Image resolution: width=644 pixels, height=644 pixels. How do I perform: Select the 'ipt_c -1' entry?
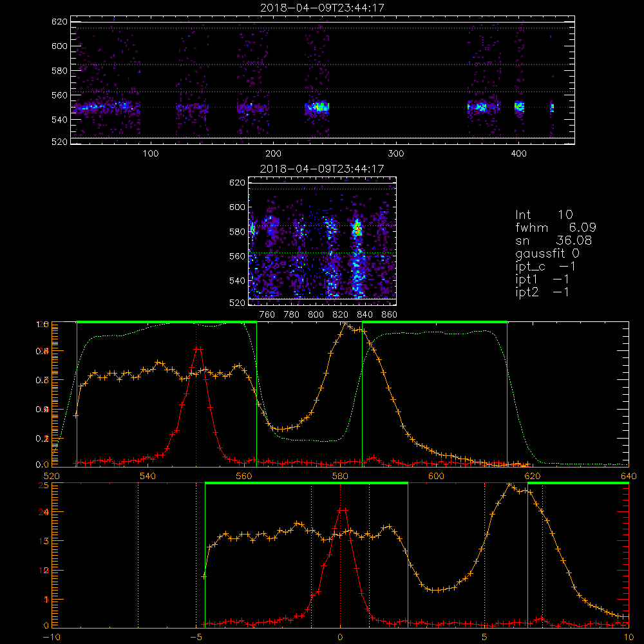pyautogui.click(x=545, y=267)
